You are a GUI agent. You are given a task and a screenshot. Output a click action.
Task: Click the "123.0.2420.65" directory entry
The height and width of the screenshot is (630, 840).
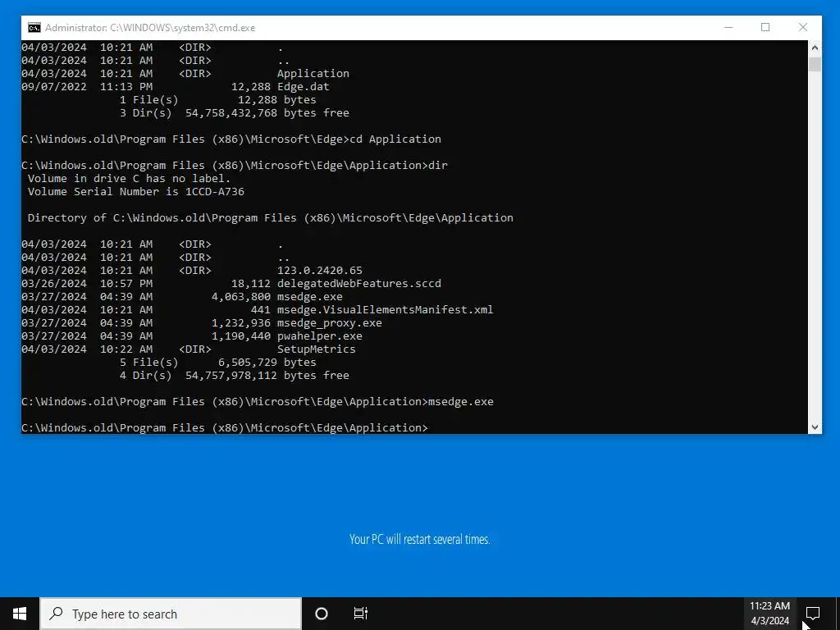click(320, 271)
